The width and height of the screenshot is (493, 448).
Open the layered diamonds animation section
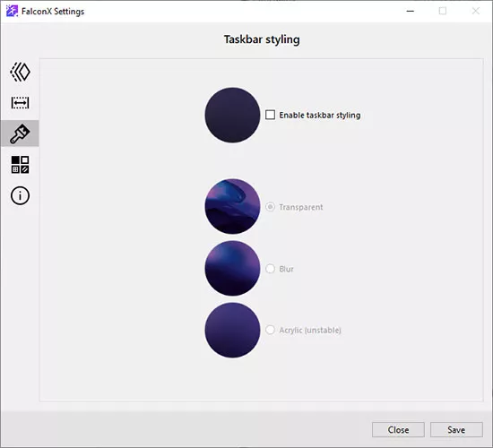[x=20, y=72]
